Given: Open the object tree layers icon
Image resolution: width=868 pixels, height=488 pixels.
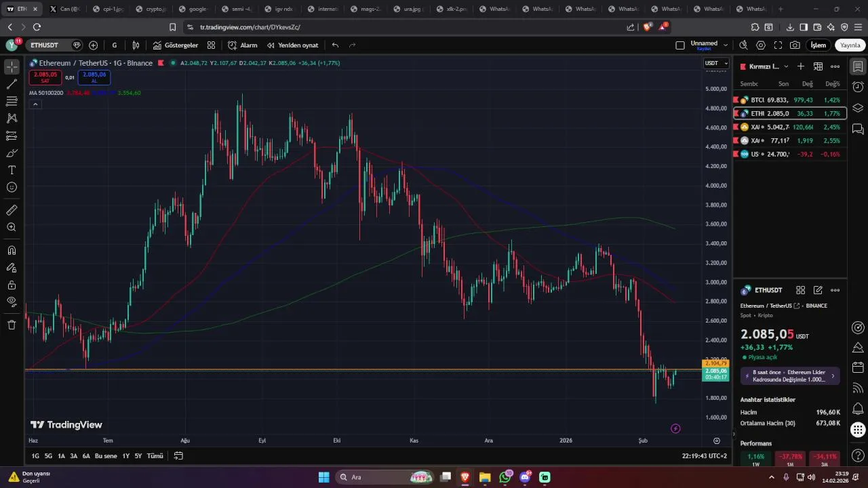Looking at the screenshot, I should tap(858, 108).
